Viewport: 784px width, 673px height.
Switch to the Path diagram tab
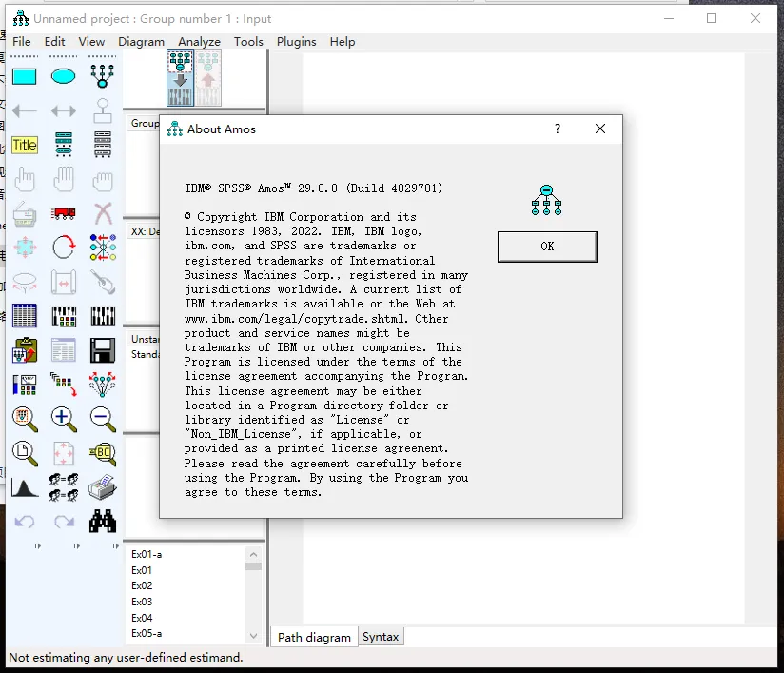coord(314,637)
